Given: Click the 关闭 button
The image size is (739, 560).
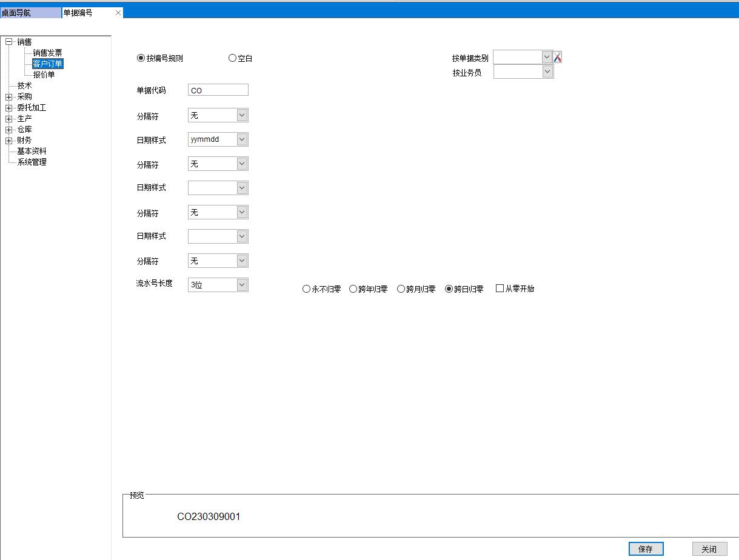Looking at the screenshot, I should [x=709, y=549].
